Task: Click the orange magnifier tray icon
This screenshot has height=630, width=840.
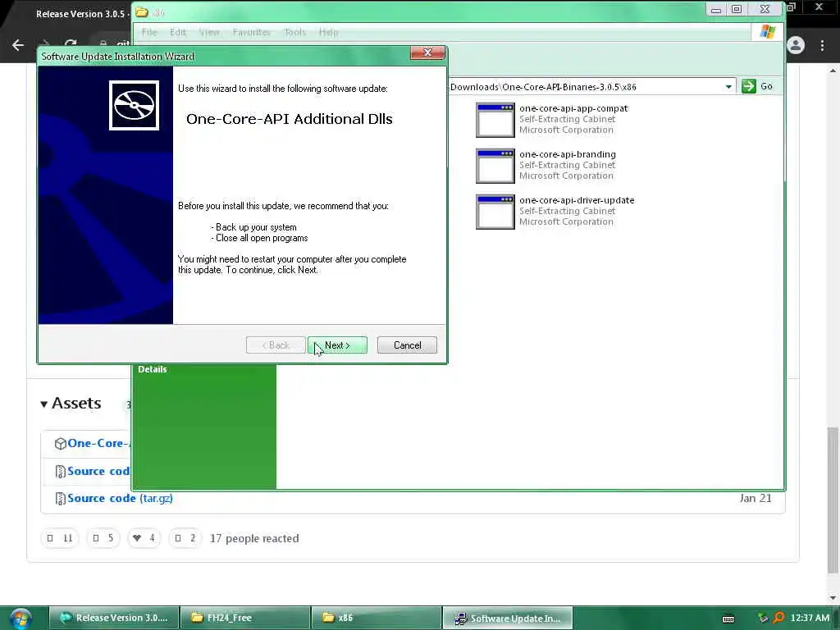Action: pyautogui.click(x=778, y=618)
